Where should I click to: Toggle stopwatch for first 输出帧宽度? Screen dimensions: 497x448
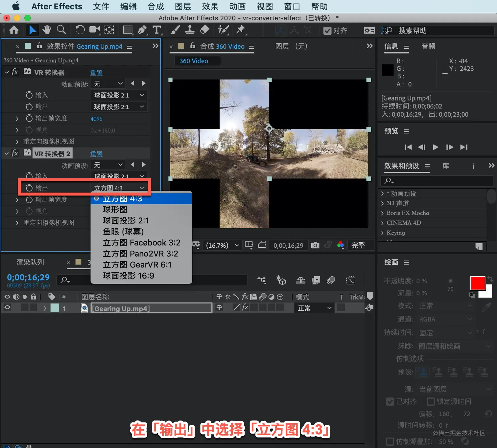(x=29, y=118)
